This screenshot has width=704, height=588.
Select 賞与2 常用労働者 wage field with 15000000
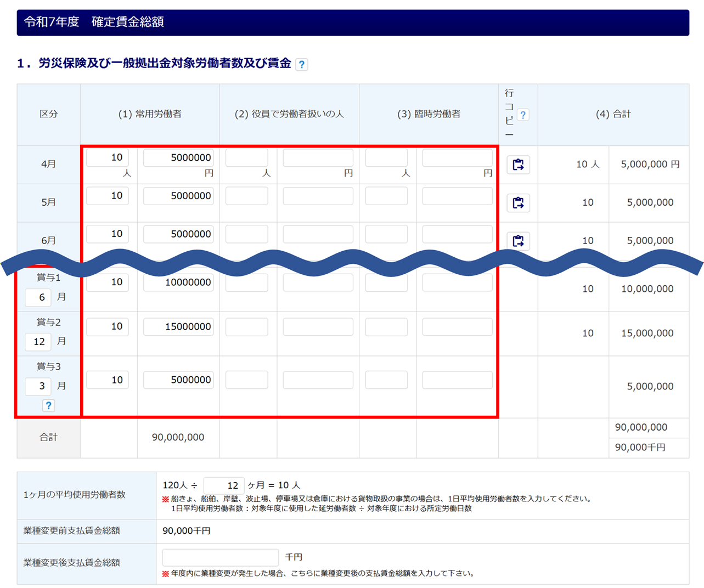click(178, 327)
